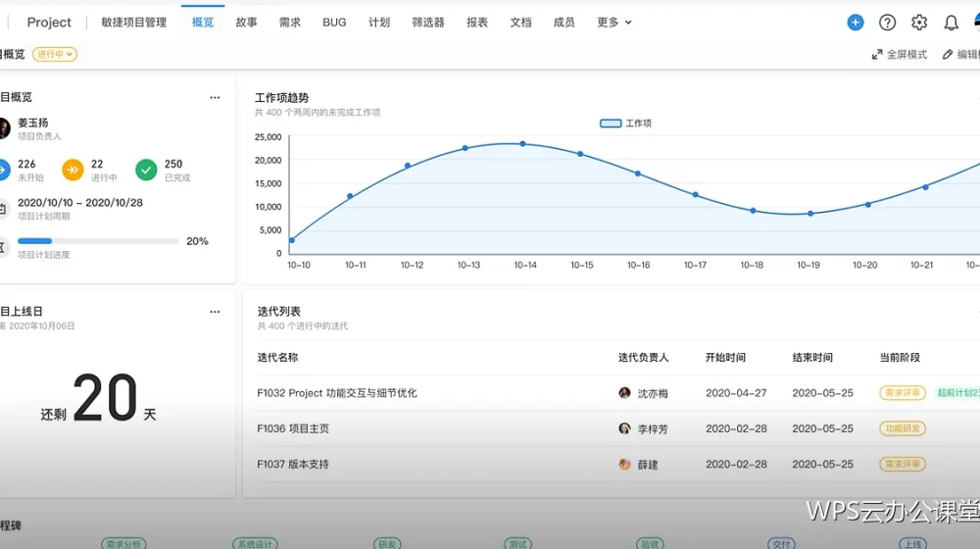Open the help question mark icon

pos(887,23)
